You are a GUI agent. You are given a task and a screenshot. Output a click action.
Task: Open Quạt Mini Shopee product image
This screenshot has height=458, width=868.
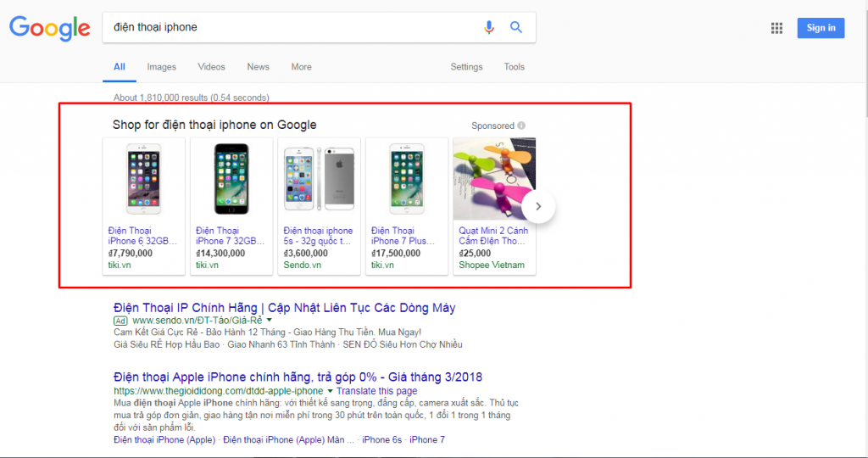493,178
